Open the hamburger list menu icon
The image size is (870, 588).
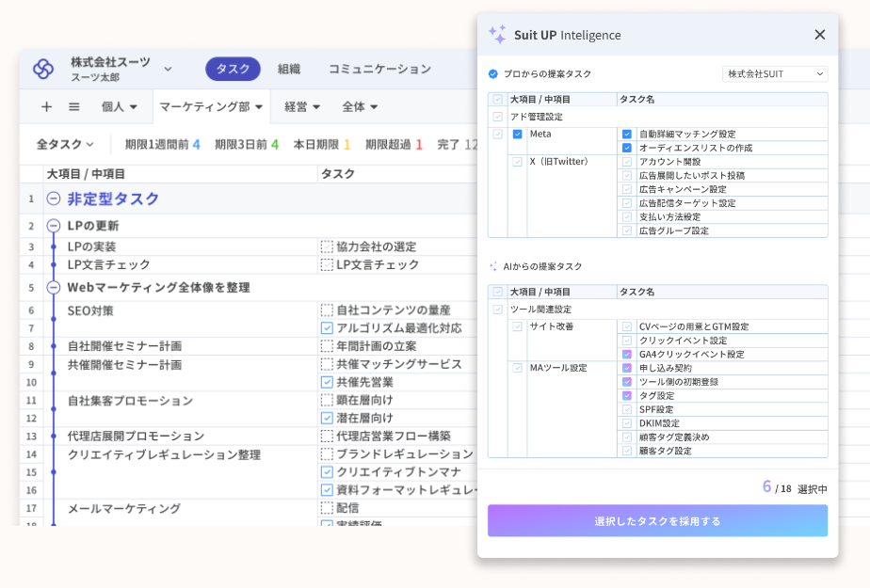73,106
